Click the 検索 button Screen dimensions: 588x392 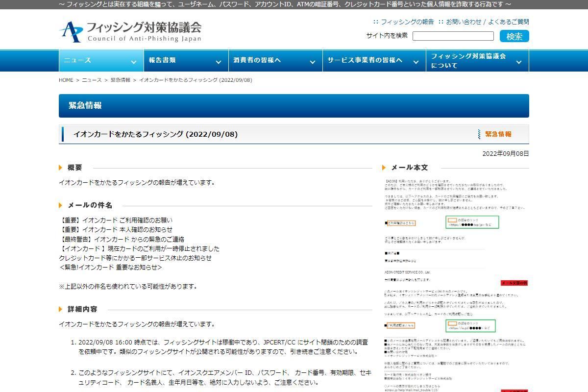(514, 36)
